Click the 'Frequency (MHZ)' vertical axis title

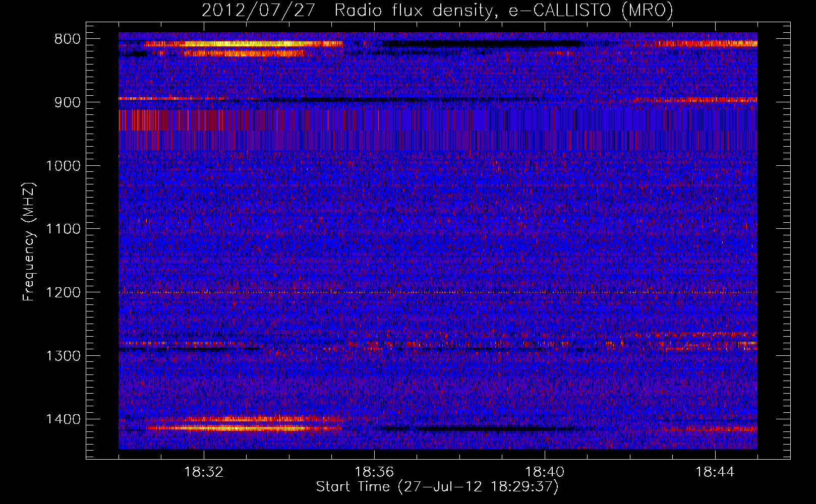[x=29, y=242]
